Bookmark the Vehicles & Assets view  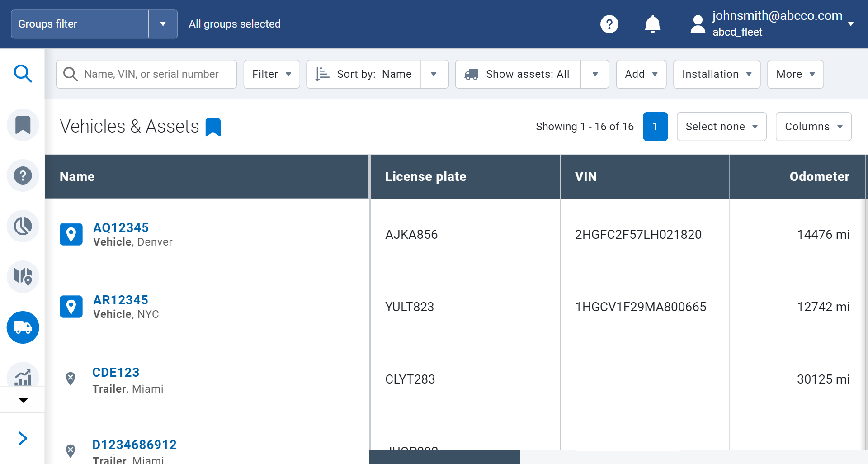tap(212, 127)
